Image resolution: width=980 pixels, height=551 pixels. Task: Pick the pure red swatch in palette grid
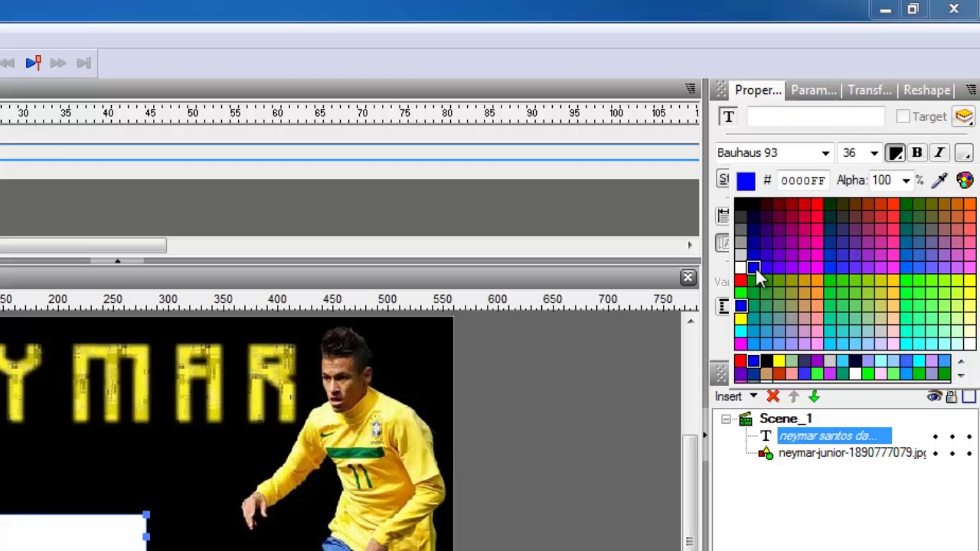coord(740,281)
